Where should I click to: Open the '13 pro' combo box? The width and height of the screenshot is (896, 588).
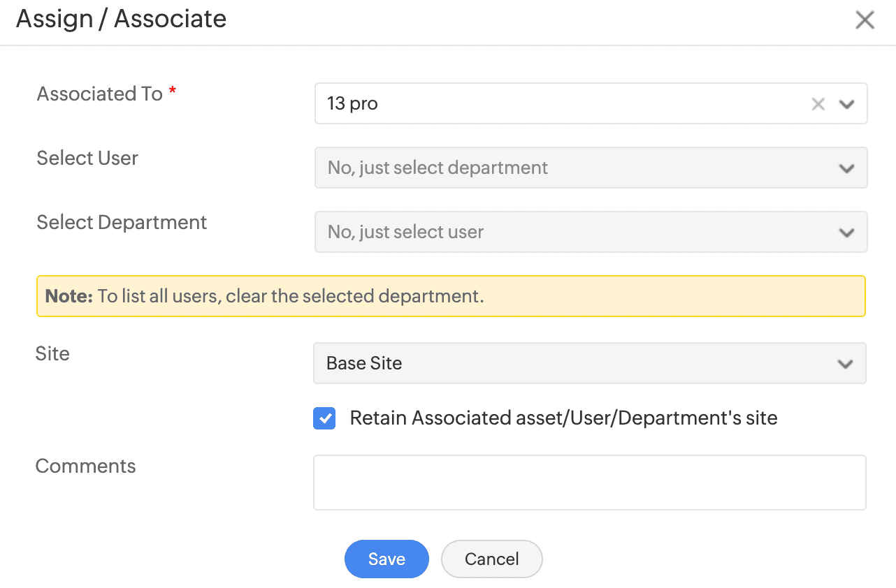coord(559,104)
